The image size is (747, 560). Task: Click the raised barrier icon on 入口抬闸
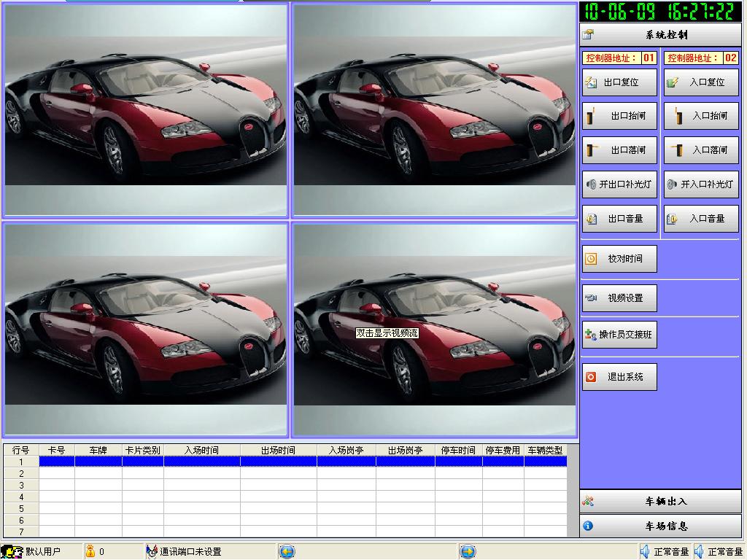pos(678,116)
